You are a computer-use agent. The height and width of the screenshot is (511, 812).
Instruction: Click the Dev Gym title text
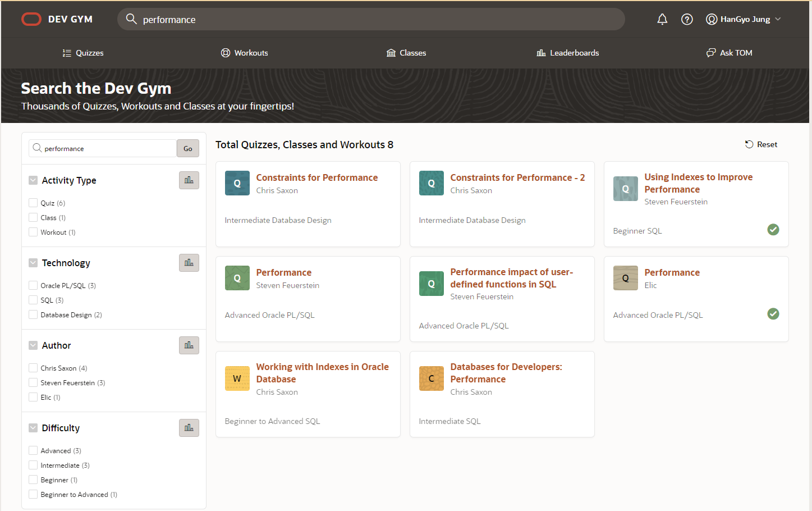[70, 19]
